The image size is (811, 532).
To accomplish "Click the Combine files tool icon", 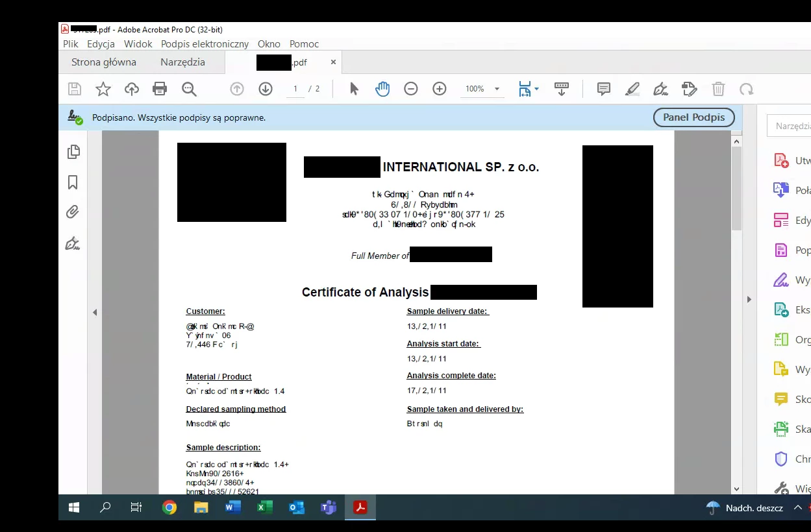I will (781, 190).
